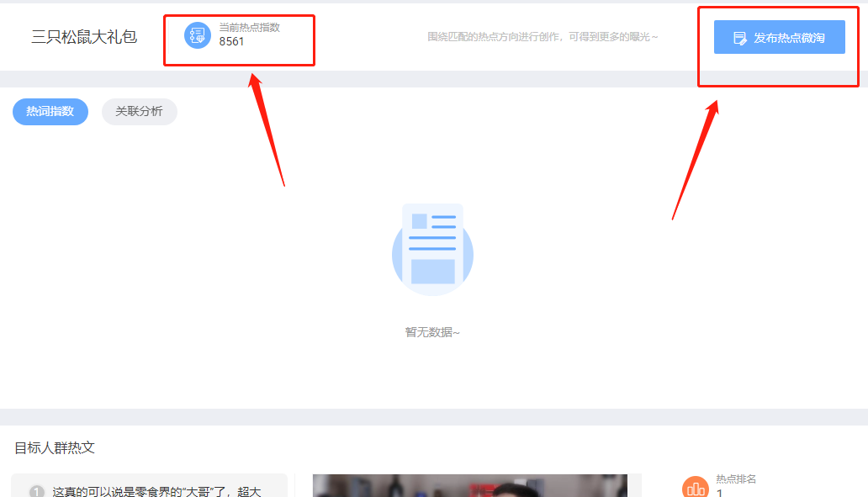Open the 关联分析 tab
868x497 pixels.
tap(139, 111)
